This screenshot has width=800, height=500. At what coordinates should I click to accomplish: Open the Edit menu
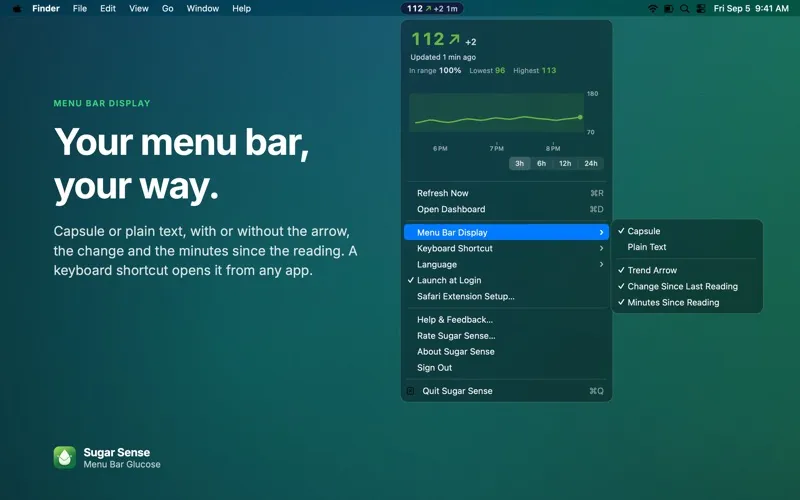click(108, 9)
